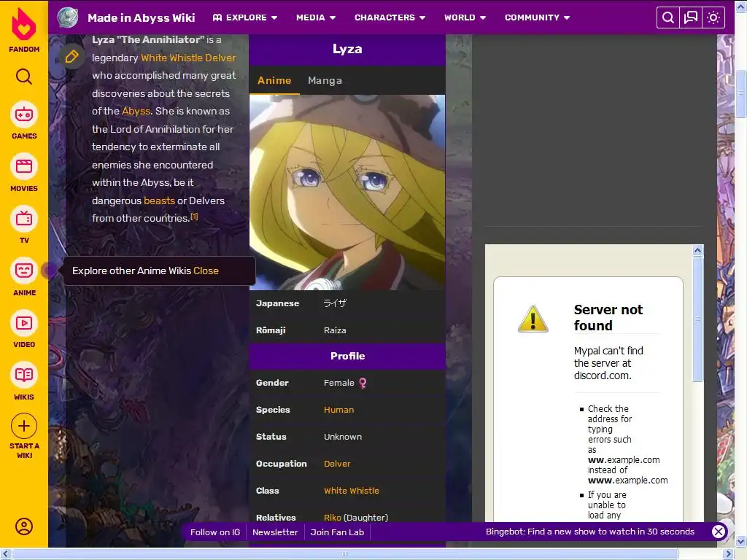Expand the World dropdown menu
This screenshot has height=560, width=747.
click(x=465, y=17)
